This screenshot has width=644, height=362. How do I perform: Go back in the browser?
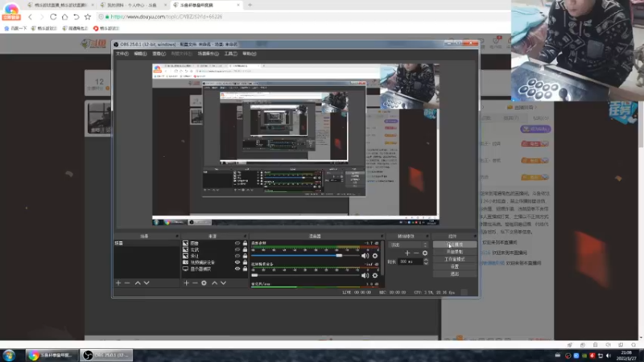[x=30, y=17]
